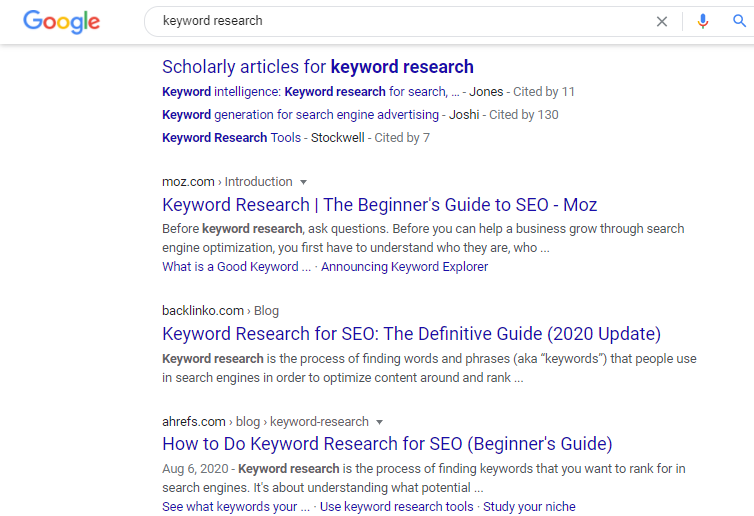Click the Aug 6, 2020 date text
This screenshot has height=516, width=754.
pyautogui.click(x=195, y=468)
